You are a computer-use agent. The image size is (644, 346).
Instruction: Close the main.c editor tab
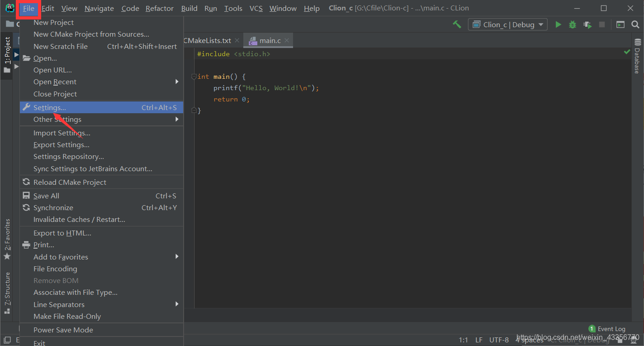pos(287,40)
